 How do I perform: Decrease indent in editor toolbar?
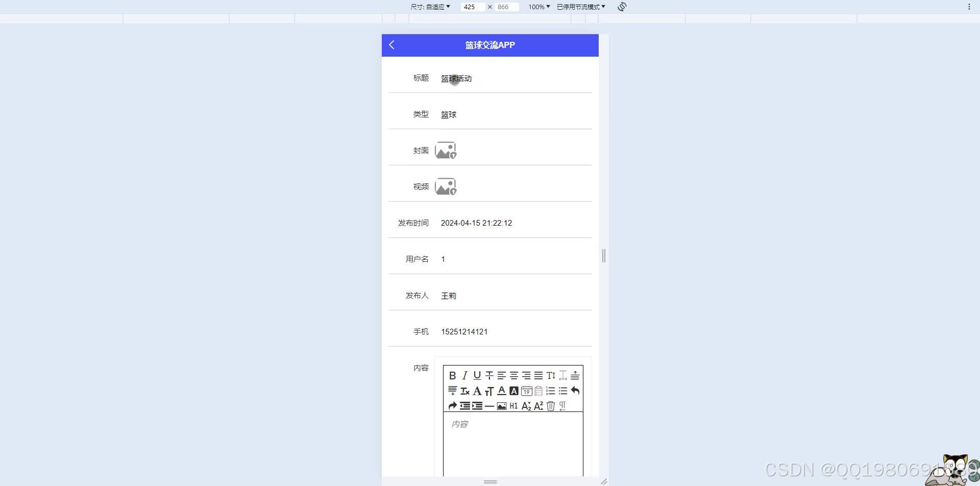(464, 406)
